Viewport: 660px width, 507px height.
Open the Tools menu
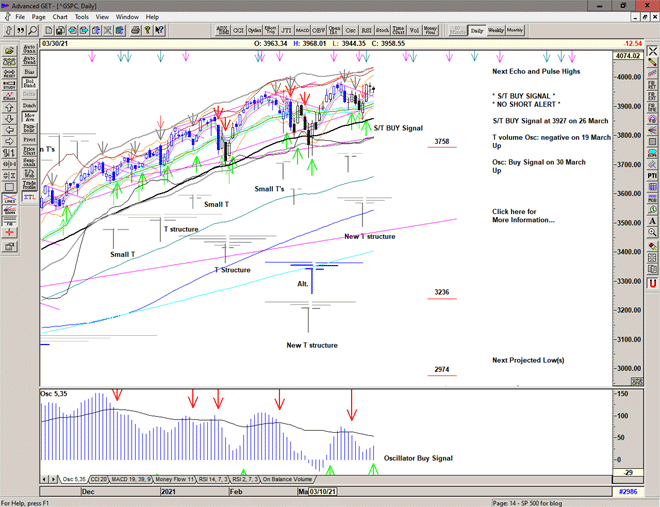(x=82, y=17)
